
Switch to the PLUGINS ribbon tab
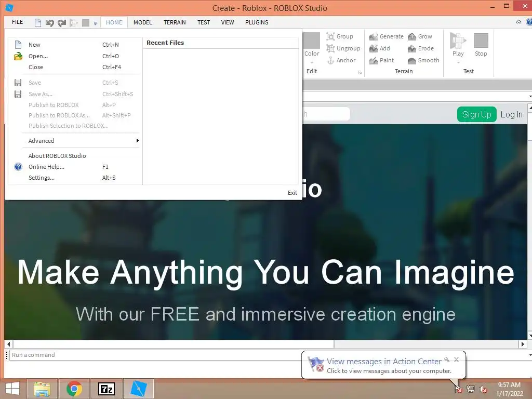pyautogui.click(x=257, y=22)
